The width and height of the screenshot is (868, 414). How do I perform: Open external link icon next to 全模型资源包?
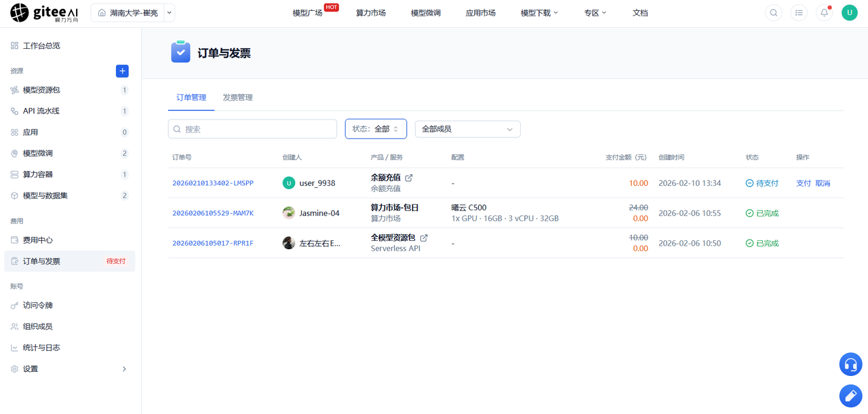click(x=424, y=238)
